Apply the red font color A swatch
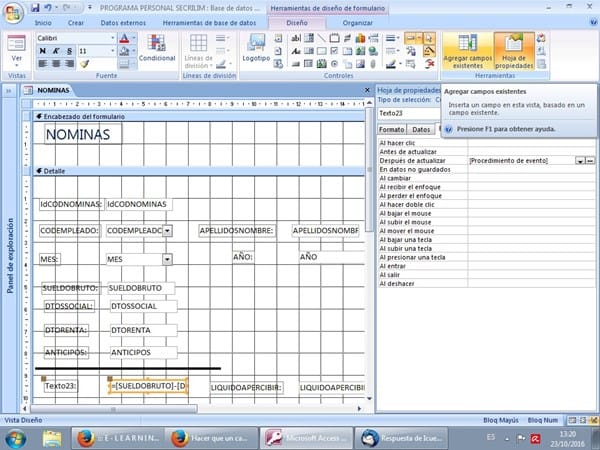Image resolution: width=600 pixels, height=450 pixels. click(124, 38)
